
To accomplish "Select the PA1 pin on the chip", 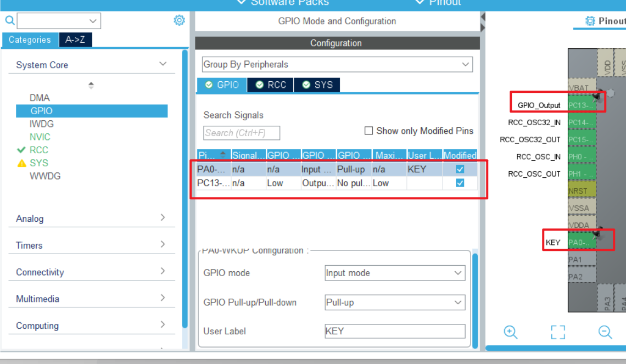I will (582, 260).
